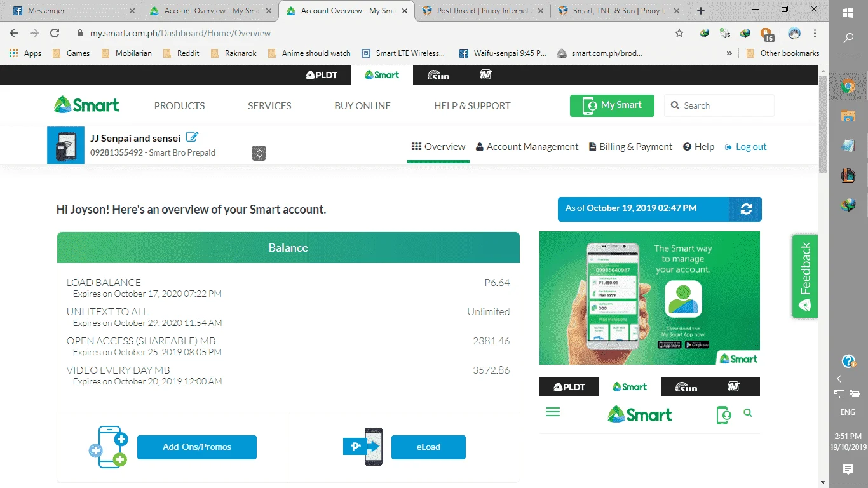The height and width of the screenshot is (488, 868).
Task: Open the Smart LTE Wireless bookmark
Action: 403,53
